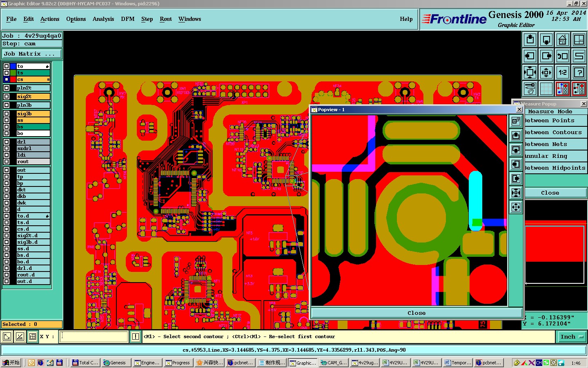The height and width of the screenshot is (368, 588).
Task: Click the CAM_G... taskbar button
Action: 334,363
